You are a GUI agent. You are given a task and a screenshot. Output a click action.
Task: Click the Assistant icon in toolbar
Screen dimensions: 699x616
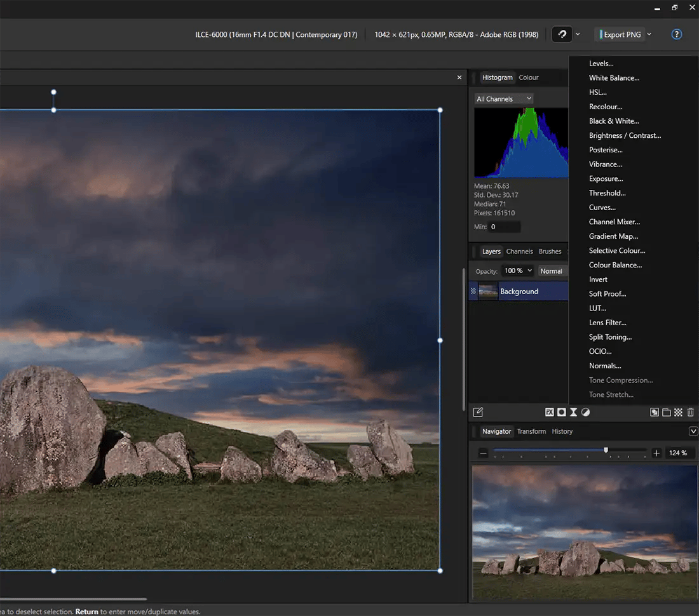coord(562,34)
